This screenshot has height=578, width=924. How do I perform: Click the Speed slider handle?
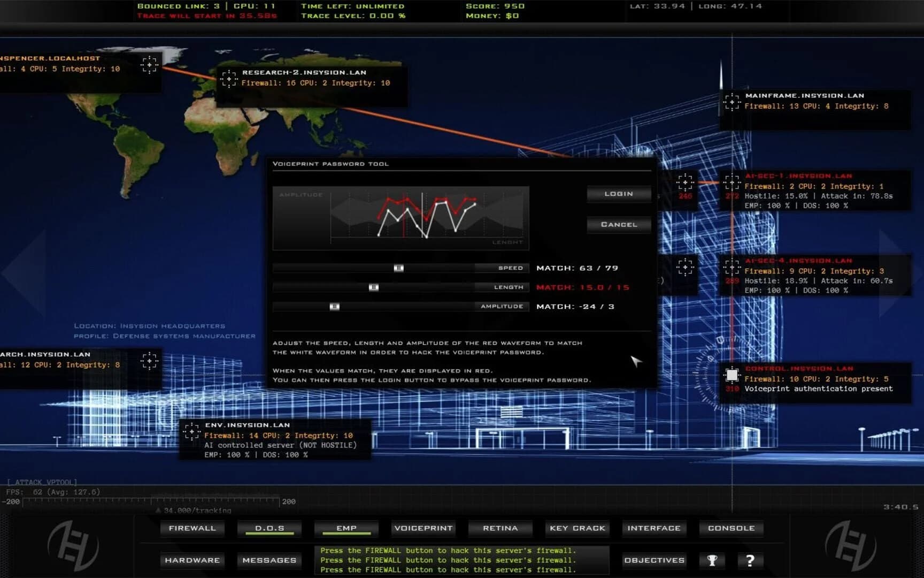pos(399,268)
